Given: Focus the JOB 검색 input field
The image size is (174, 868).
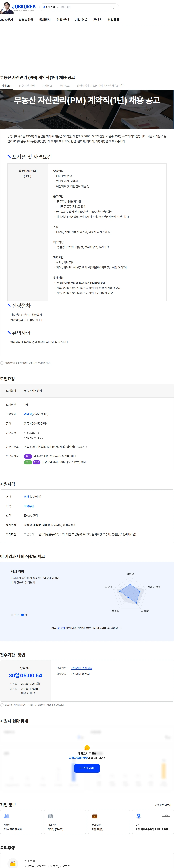Looking at the screenshot, I should 84,7.
